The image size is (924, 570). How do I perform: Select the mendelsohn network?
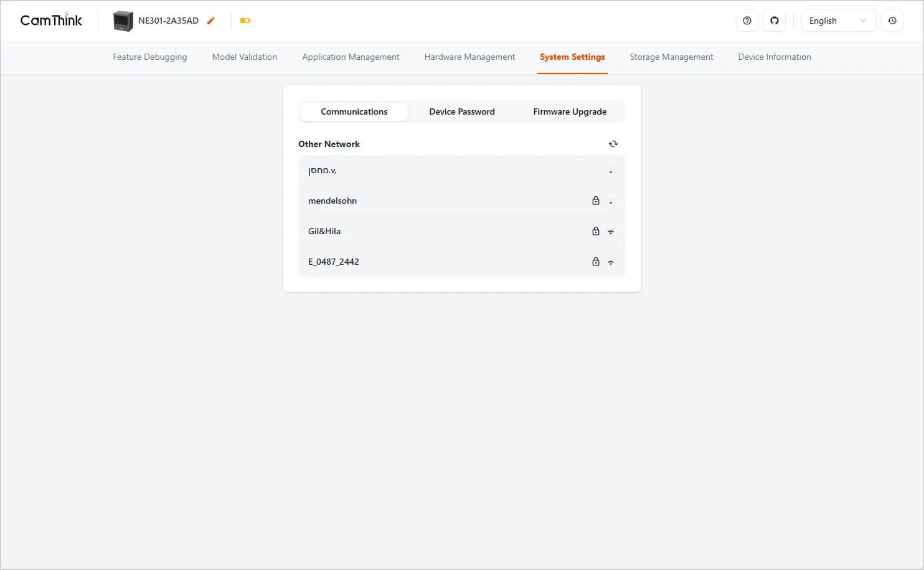pos(461,201)
